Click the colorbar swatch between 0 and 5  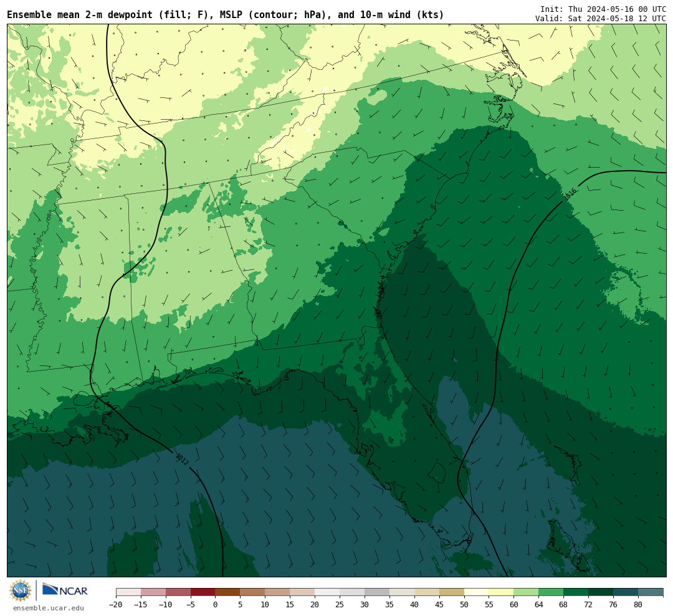[227, 592]
